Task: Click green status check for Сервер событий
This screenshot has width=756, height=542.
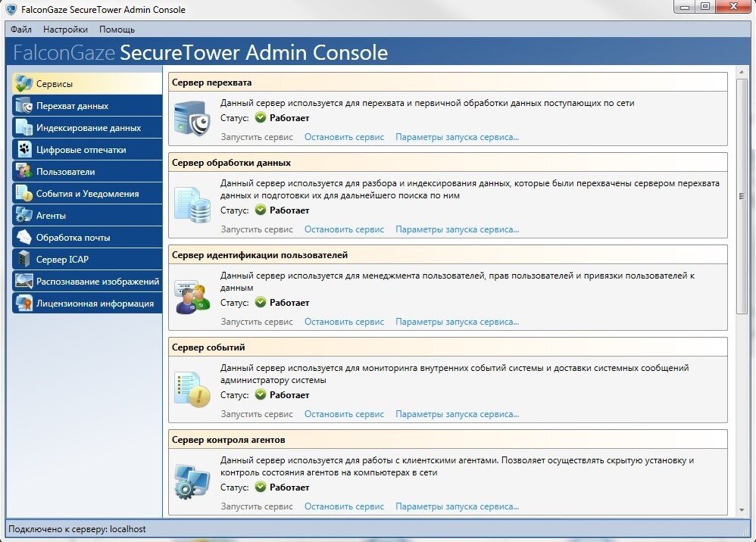Action: pos(261,394)
